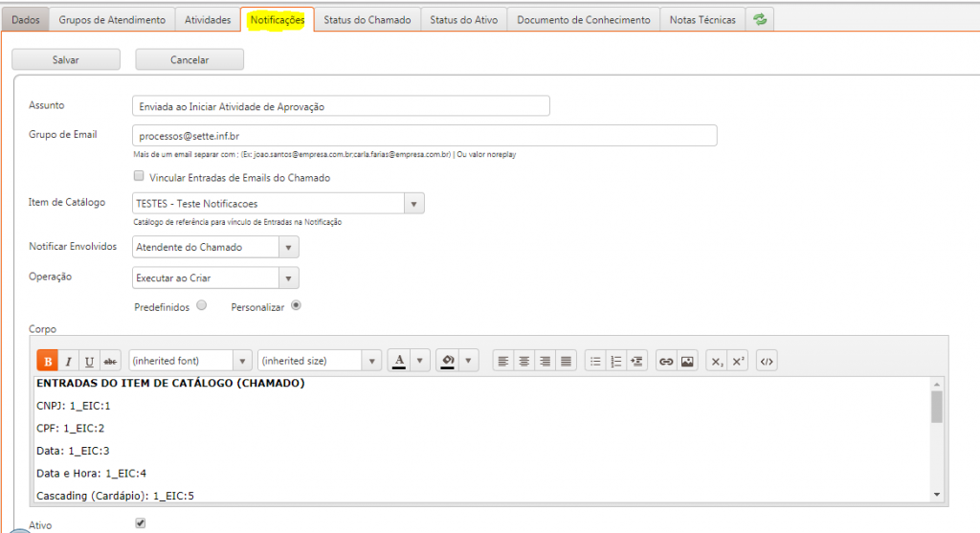This screenshot has width=980, height=533.
Task: Open the Item de Catálogo dropdown
Action: (x=413, y=204)
